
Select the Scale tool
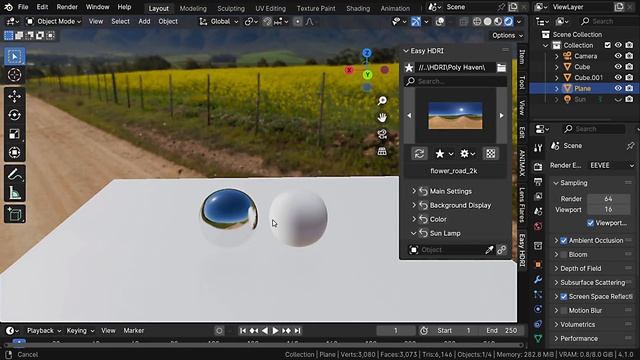[x=15, y=134]
